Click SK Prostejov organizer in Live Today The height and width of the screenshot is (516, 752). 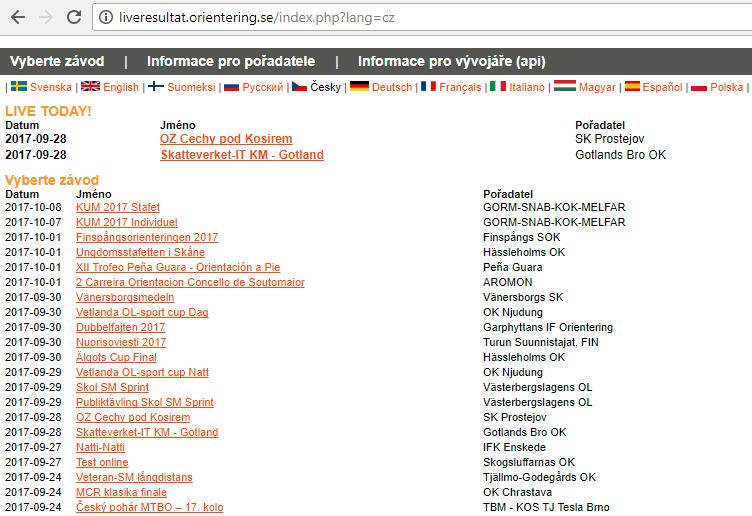(610, 139)
